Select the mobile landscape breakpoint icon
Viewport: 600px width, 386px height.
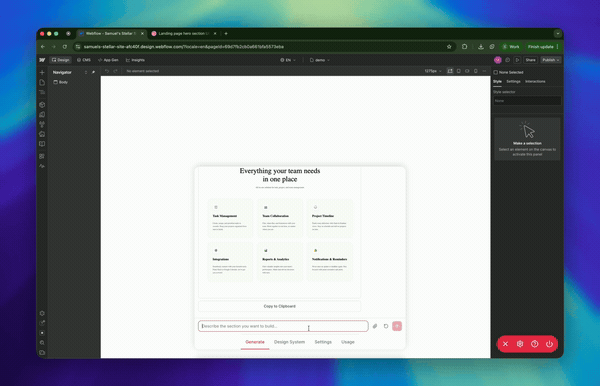coord(467,71)
